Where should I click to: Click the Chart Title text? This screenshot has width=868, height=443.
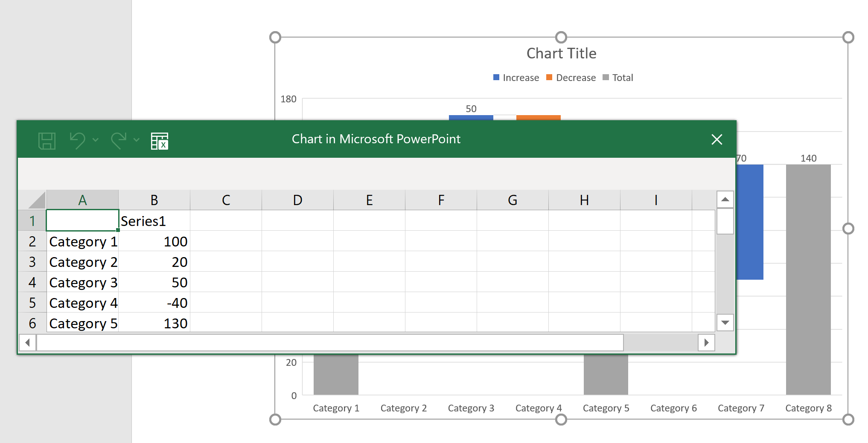pos(561,53)
